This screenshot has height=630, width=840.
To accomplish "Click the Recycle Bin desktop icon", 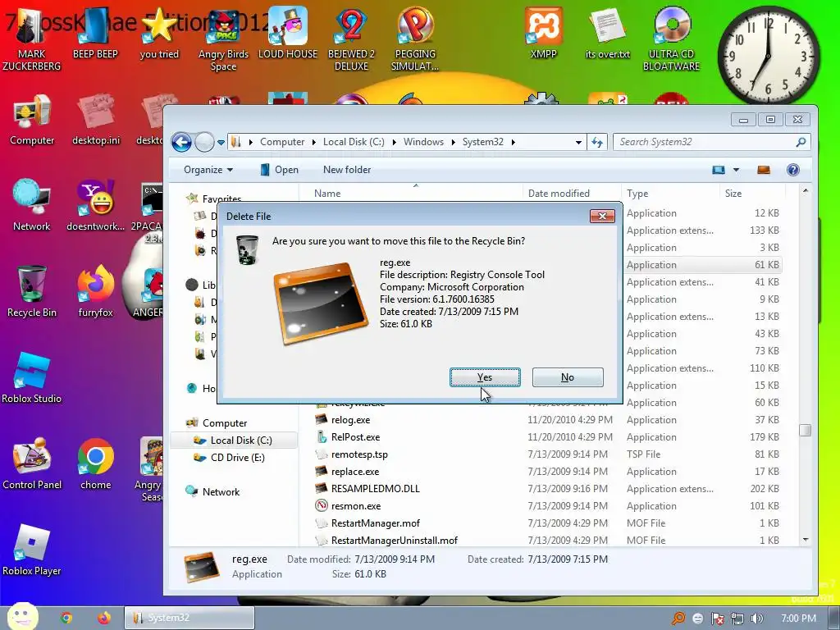I will pyautogui.click(x=32, y=292).
